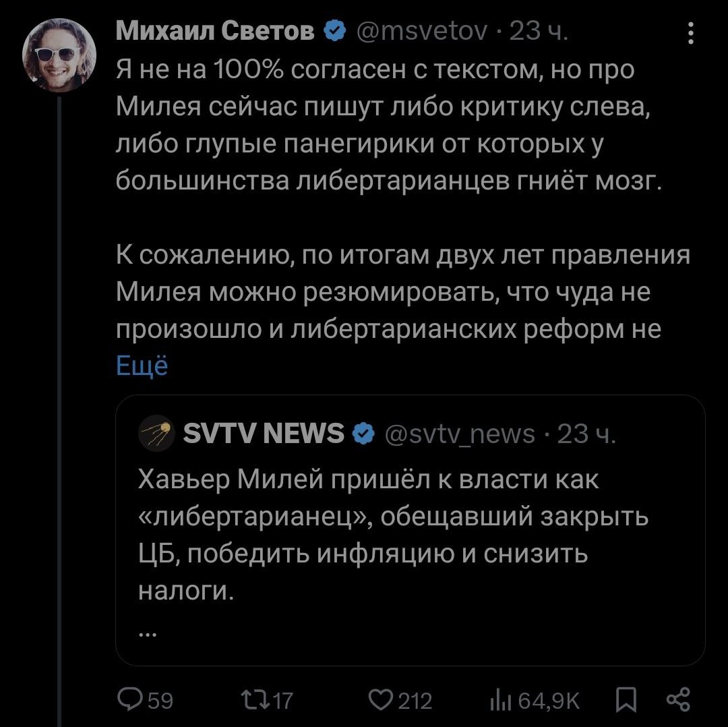Viewport: 728px width, 727px height.
Task: Open Михаил Светов's profile photo
Action: [59, 55]
